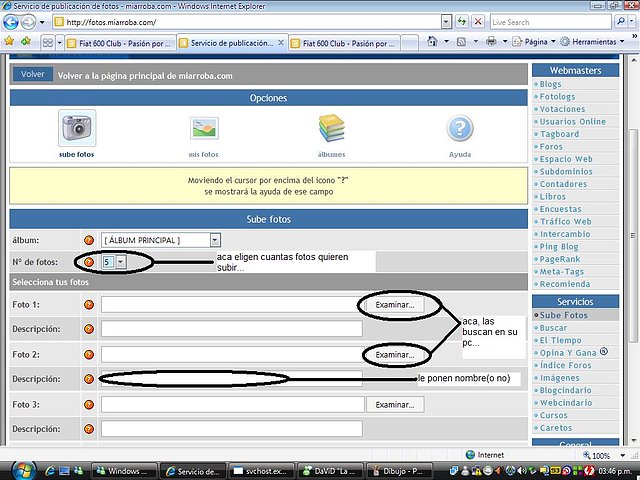The width and height of the screenshot is (640, 480).
Task: Go back with browser Back arrow
Action: tap(11, 22)
